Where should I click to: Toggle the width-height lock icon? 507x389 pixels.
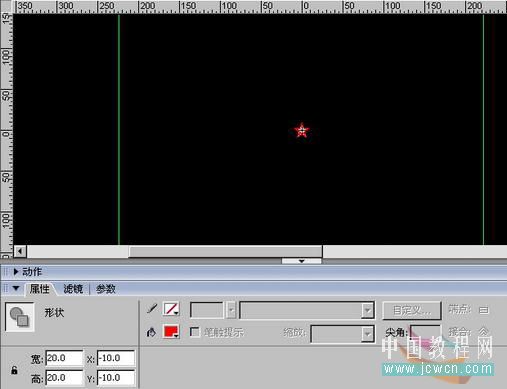pos(14,370)
